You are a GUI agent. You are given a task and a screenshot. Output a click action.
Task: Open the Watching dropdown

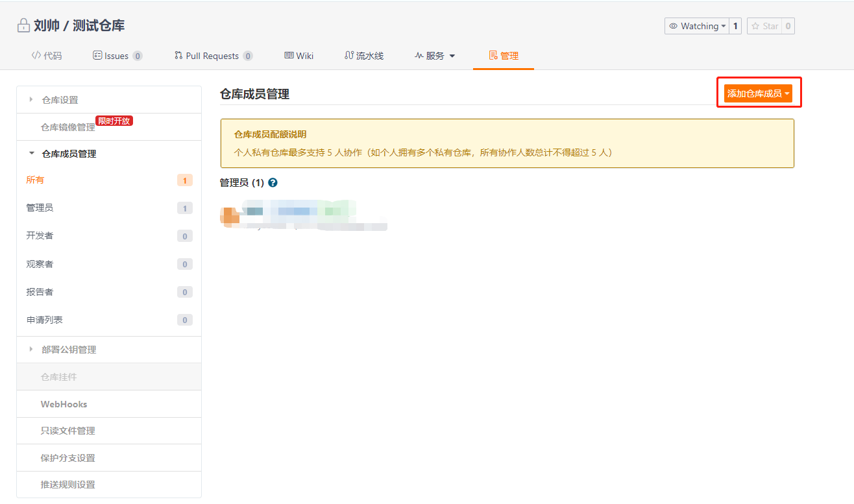(697, 26)
